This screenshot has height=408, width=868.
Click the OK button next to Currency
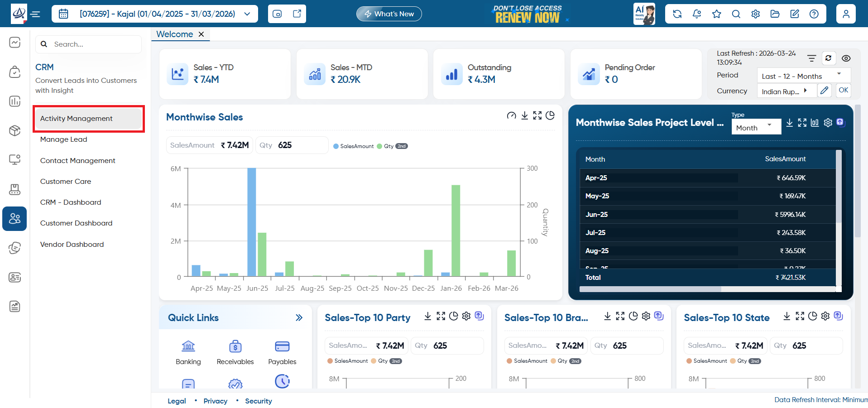pos(843,90)
